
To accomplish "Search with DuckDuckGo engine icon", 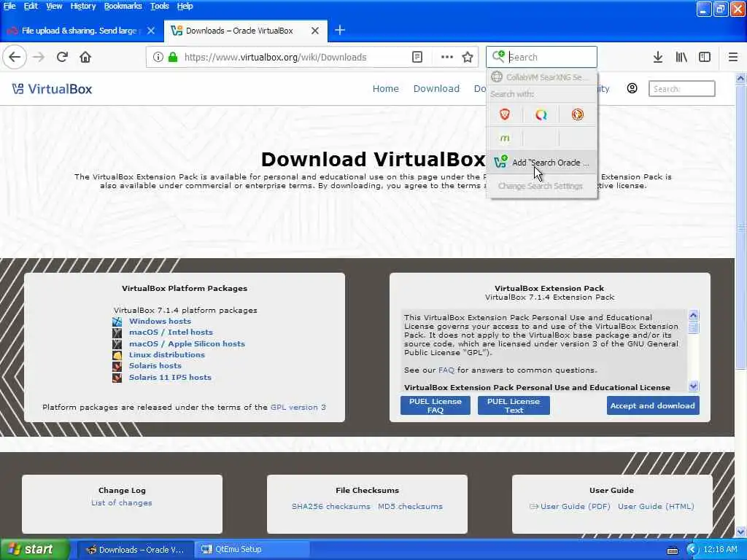I will 578,114.
